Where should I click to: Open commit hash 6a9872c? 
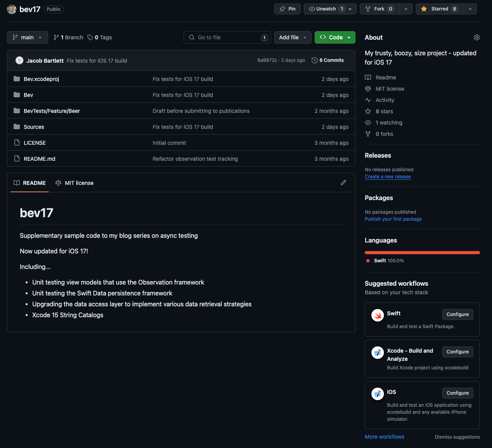point(267,60)
